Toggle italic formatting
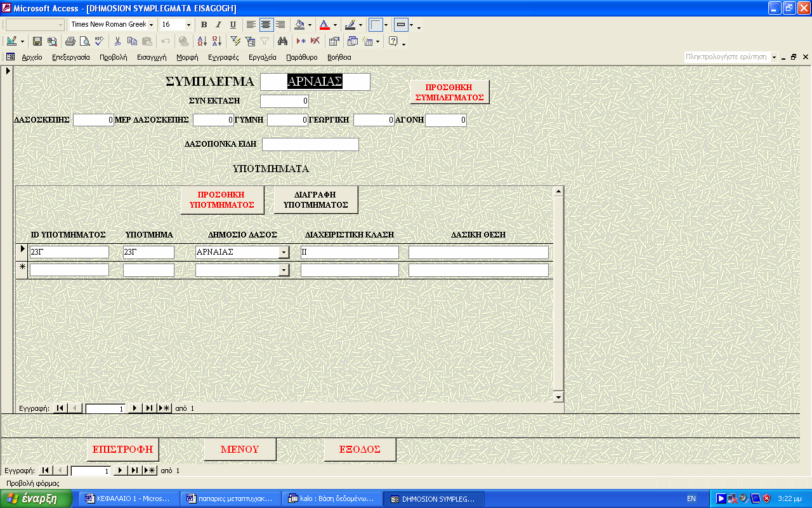Image resolution: width=812 pixels, height=508 pixels. [x=218, y=25]
